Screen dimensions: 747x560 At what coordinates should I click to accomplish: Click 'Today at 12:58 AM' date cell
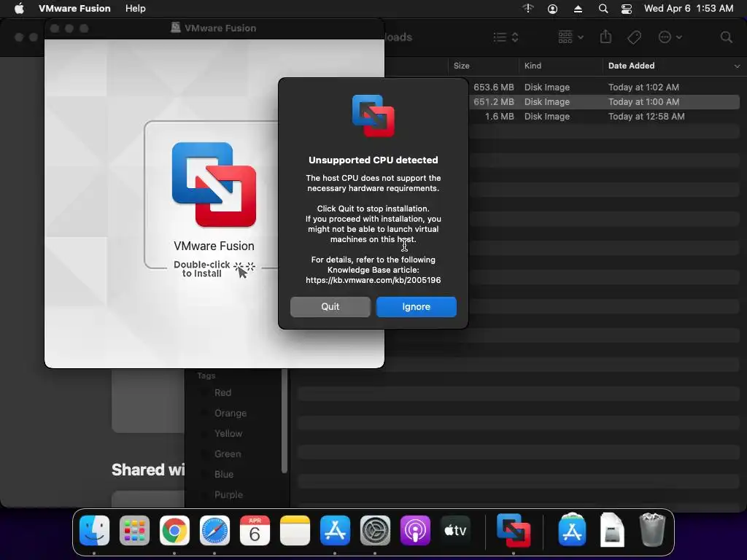tap(646, 116)
